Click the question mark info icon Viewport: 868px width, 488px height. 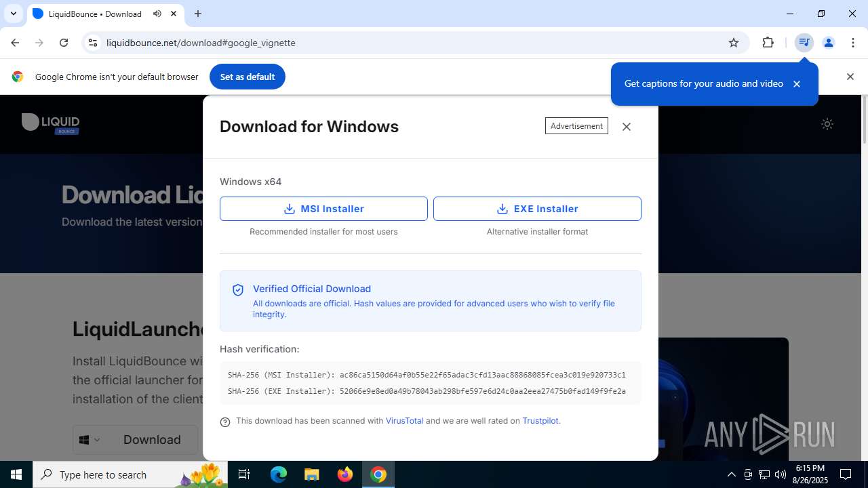tap(225, 422)
